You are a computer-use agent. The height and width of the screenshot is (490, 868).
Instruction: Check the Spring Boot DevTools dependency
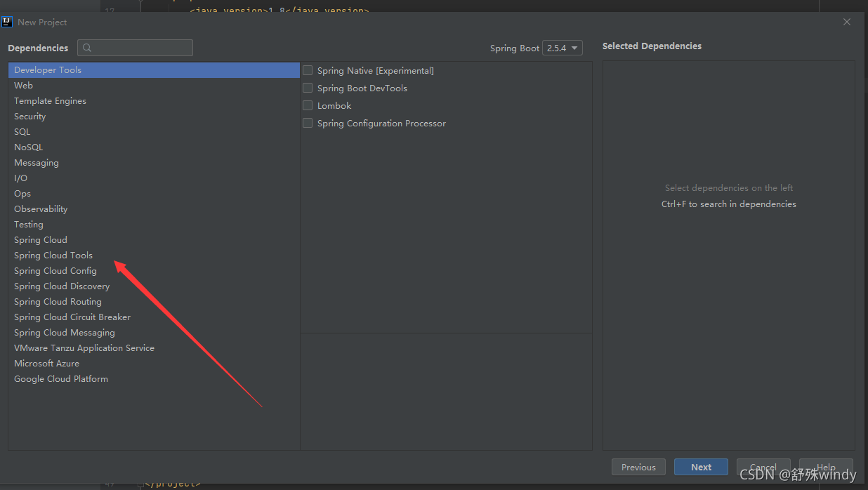308,88
